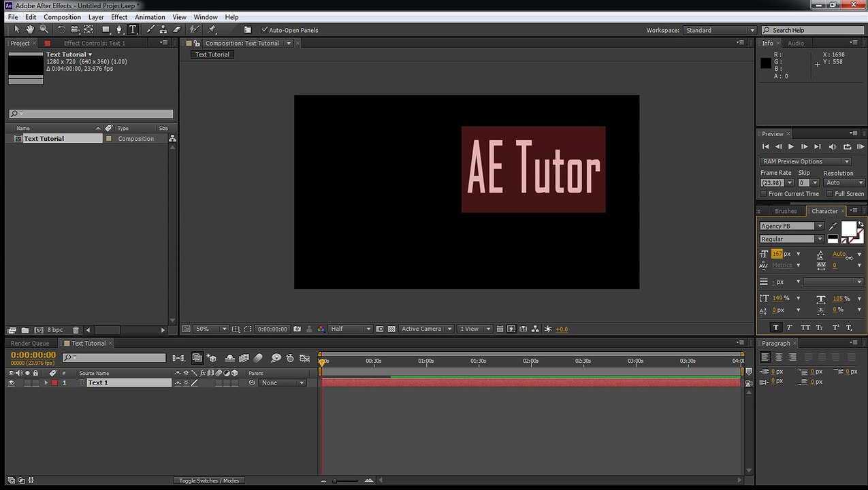
Task: Delete selected project item with trash icon
Action: pos(76,330)
